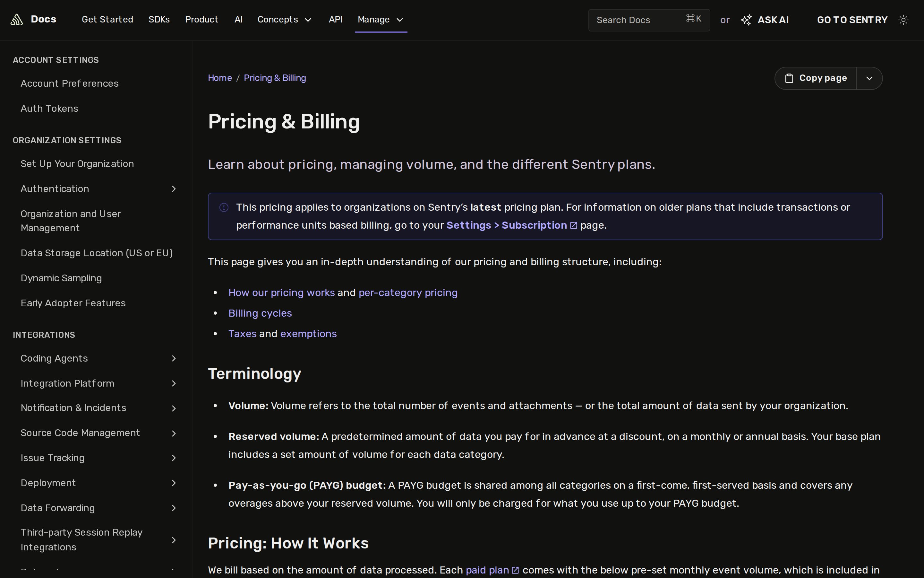924x578 pixels.
Task: Toggle the light/dark theme sun icon
Action: pyautogui.click(x=903, y=20)
